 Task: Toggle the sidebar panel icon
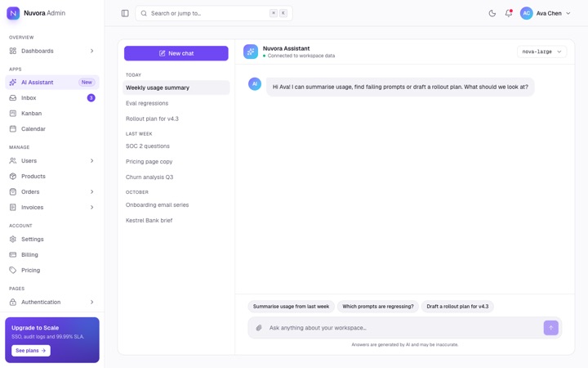tap(125, 13)
